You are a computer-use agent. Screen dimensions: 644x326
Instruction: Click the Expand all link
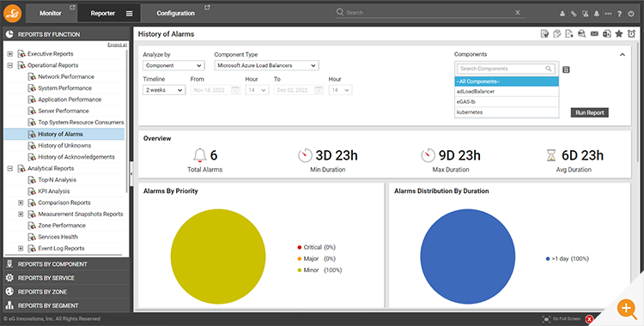[117, 45]
